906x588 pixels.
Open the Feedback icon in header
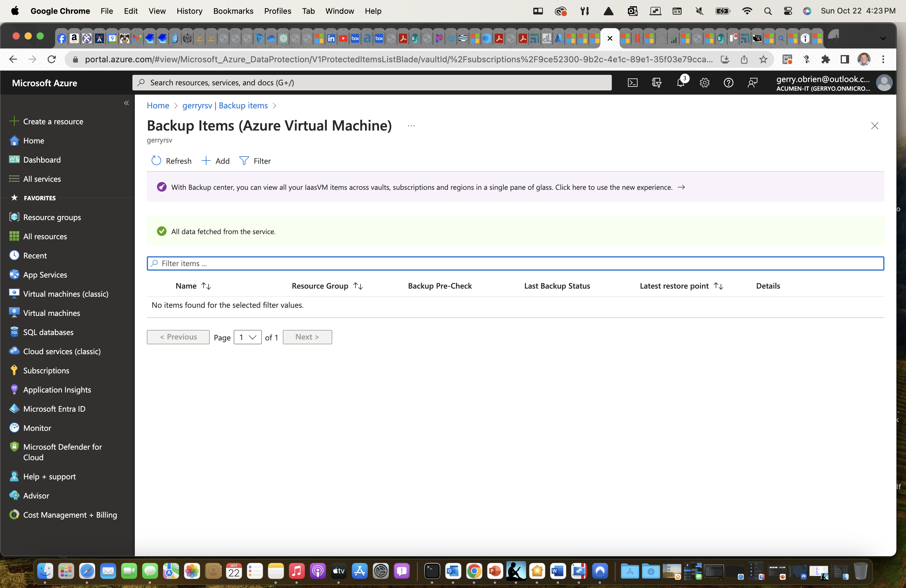coord(752,83)
